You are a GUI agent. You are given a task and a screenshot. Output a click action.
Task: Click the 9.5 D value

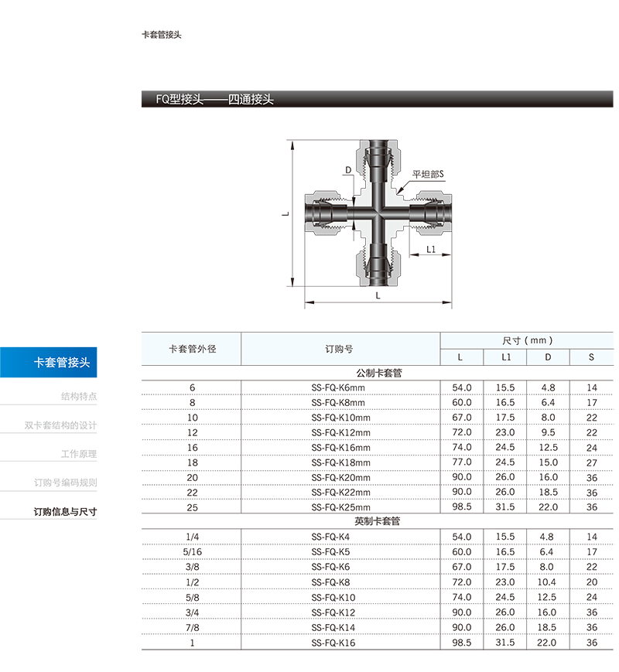548,432
